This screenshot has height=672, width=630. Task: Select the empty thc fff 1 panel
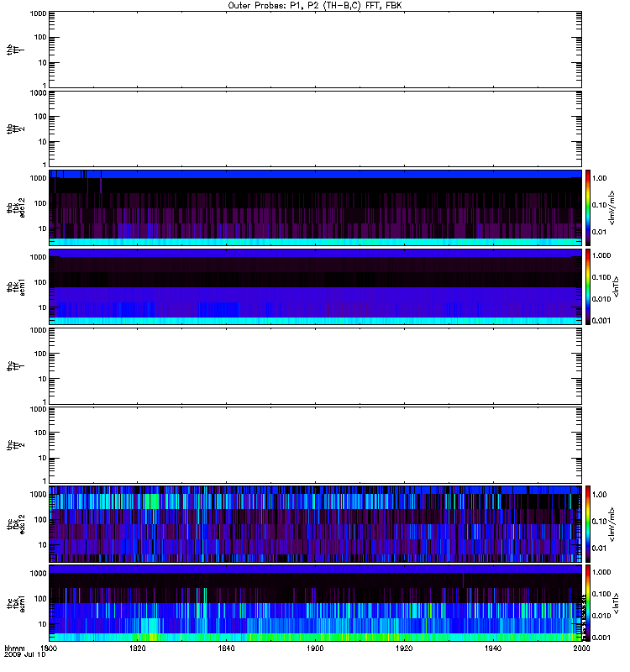[x=315, y=366]
